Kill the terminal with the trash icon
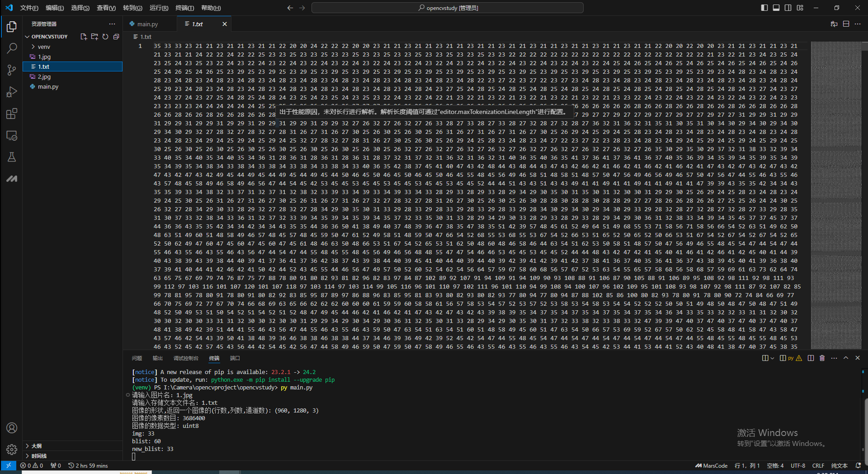868x474 pixels. coord(822,358)
